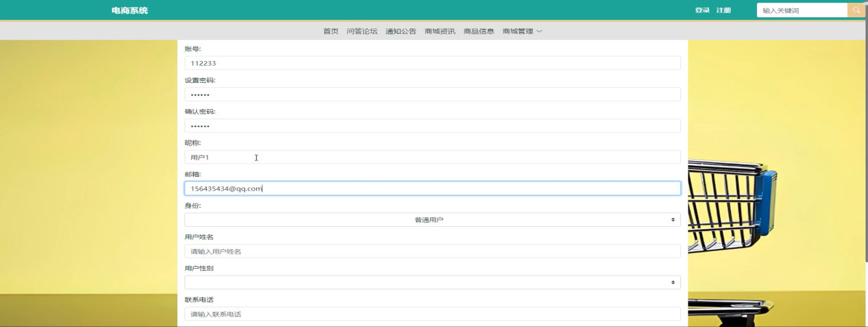Click the 邮箱 email input field
The image size is (868, 327).
(432, 189)
